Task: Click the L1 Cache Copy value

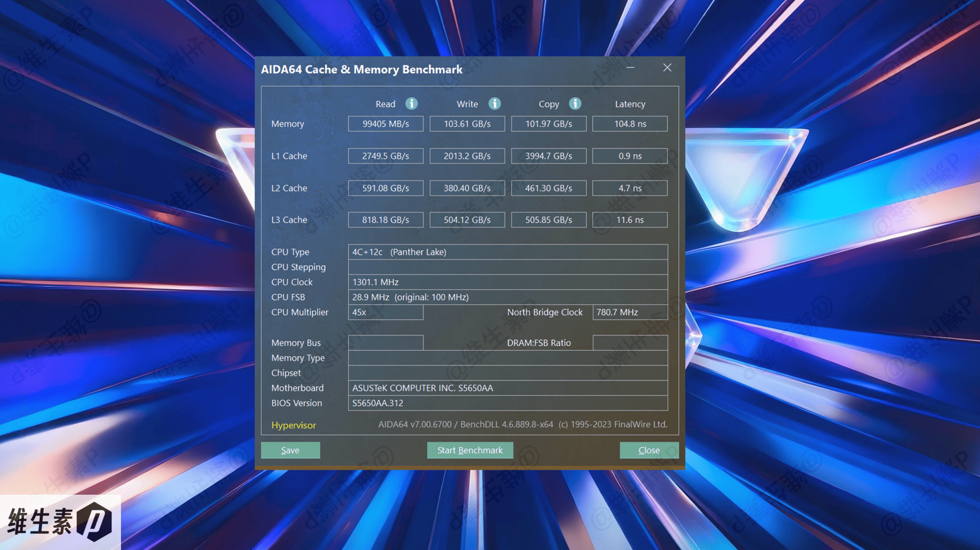Action: (548, 156)
